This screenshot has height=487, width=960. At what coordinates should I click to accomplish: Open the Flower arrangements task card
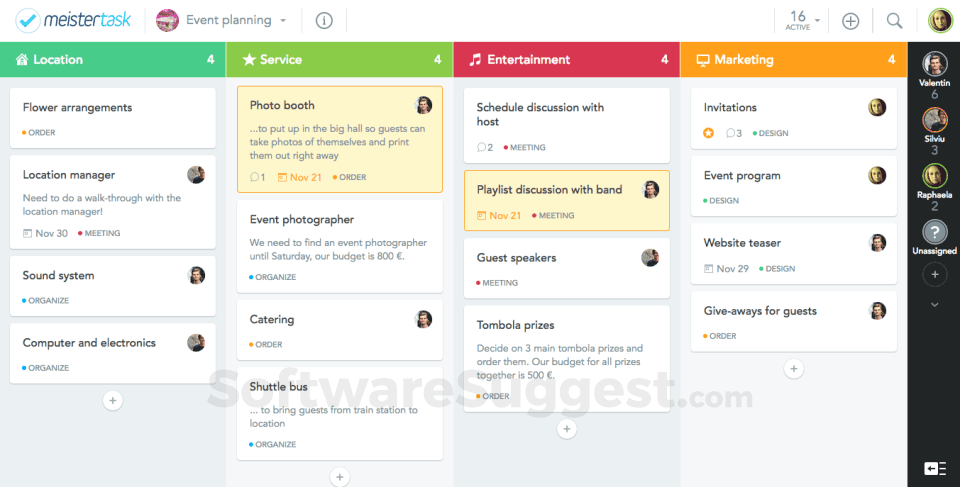(113, 118)
